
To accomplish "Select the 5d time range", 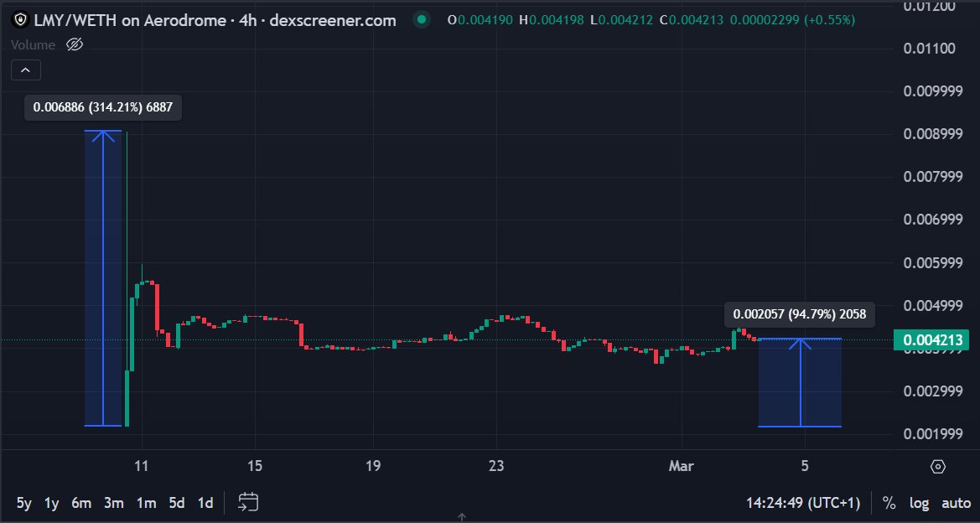I will (x=177, y=502).
